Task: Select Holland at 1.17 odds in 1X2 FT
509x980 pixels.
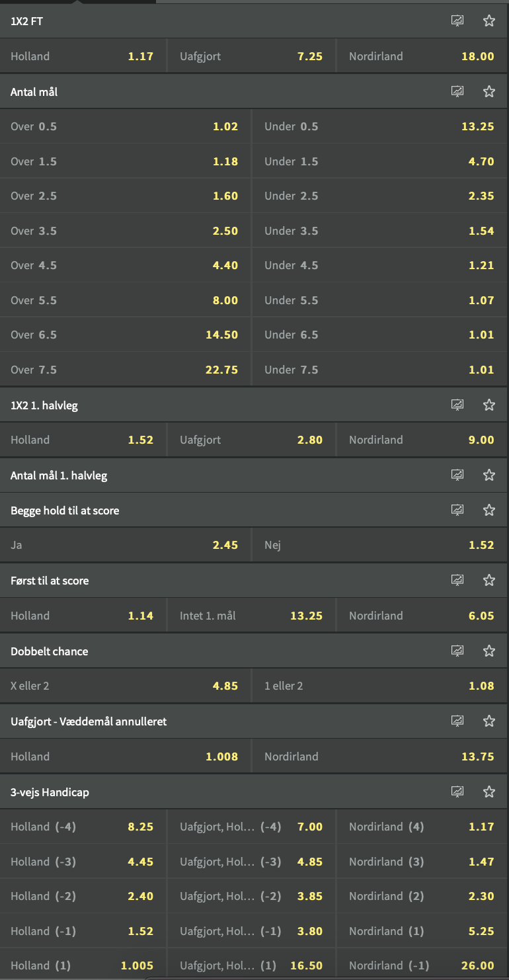Action: point(83,56)
